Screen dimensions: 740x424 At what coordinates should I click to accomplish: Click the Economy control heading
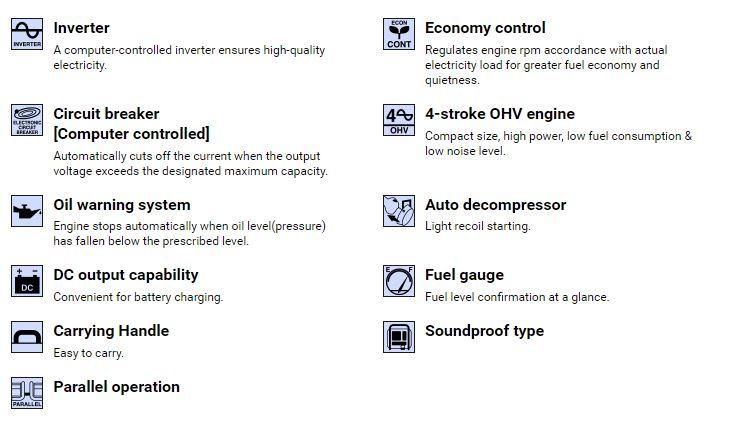pyautogui.click(x=485, y=28)
